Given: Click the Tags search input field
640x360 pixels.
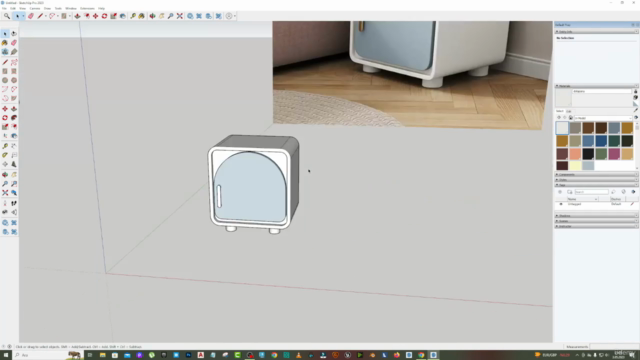Looking at the screenshot, I should click(x=591, y=192).
